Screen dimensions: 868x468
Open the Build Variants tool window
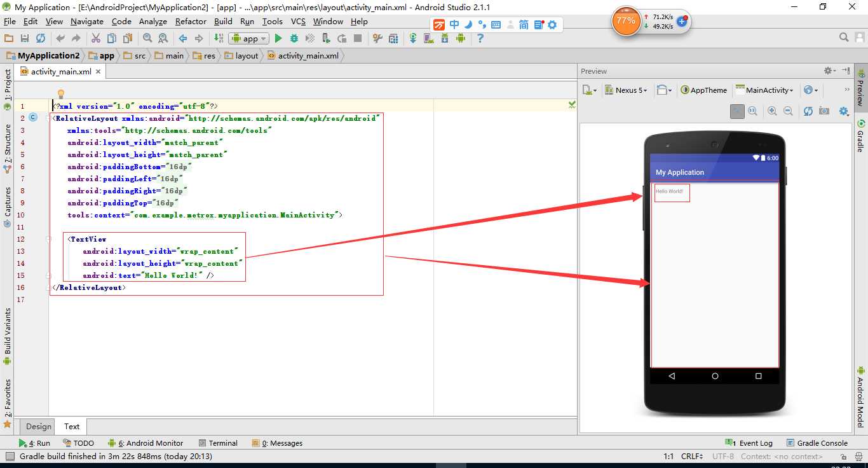(x=8, y=336)
